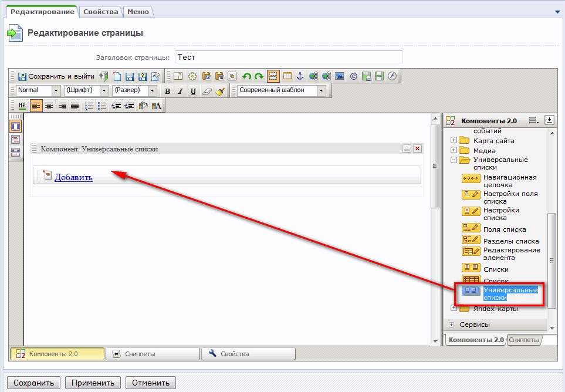
Task: Open the editor settings gear icon
Action: click(192, 76)
